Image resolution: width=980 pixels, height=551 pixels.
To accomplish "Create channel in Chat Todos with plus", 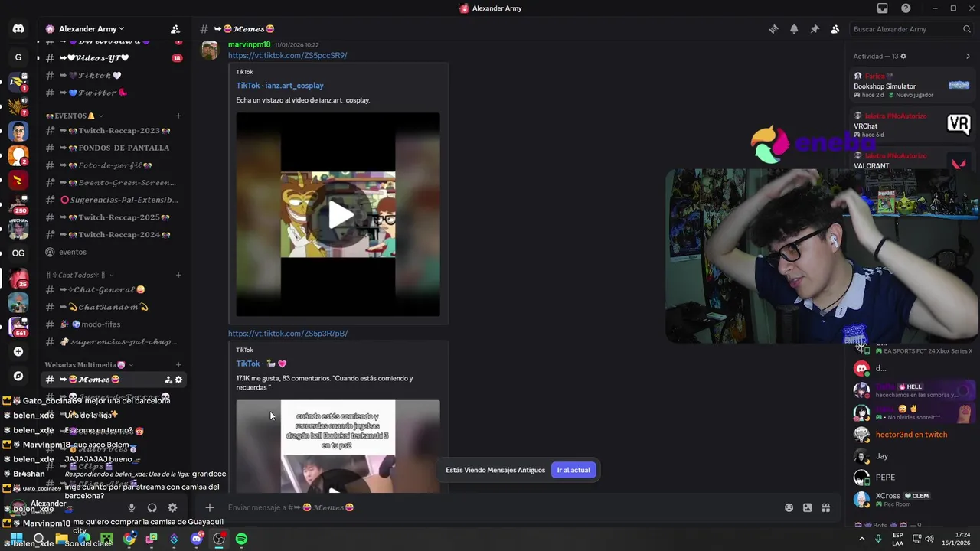I will pyautogui.click(x=178, y=275).
